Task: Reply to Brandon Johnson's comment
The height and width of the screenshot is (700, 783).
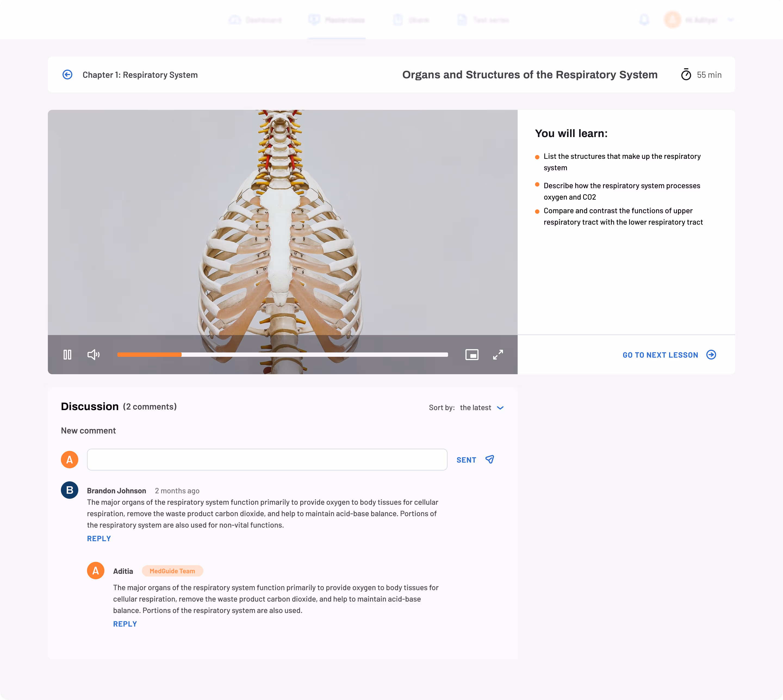Action: coord(99,538)
